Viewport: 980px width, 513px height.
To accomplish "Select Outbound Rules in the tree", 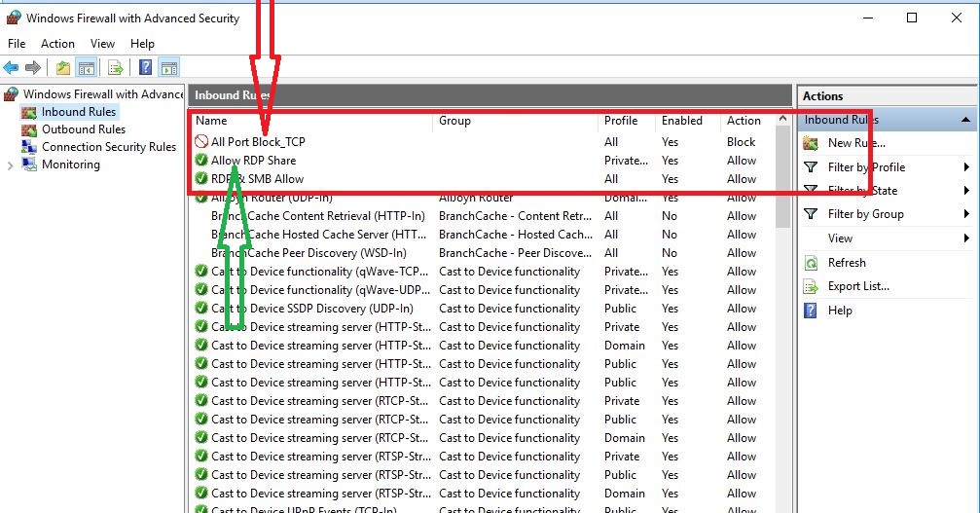I will [84, 129].
